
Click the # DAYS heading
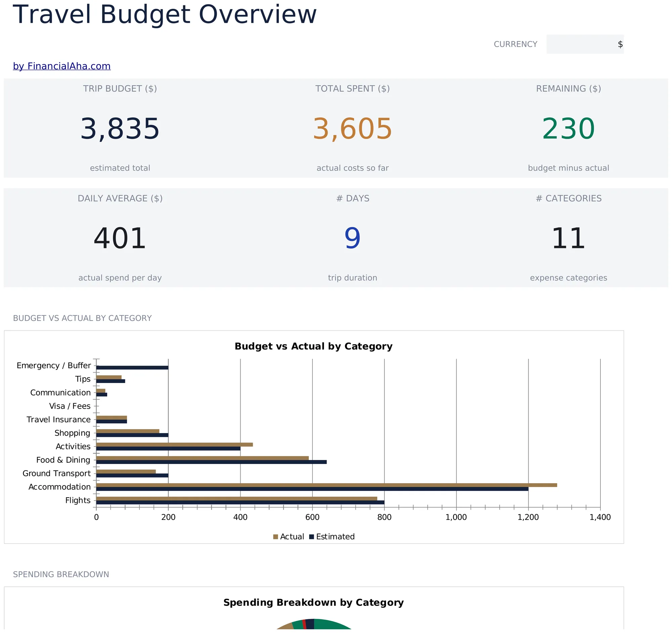tap(352, 199)
